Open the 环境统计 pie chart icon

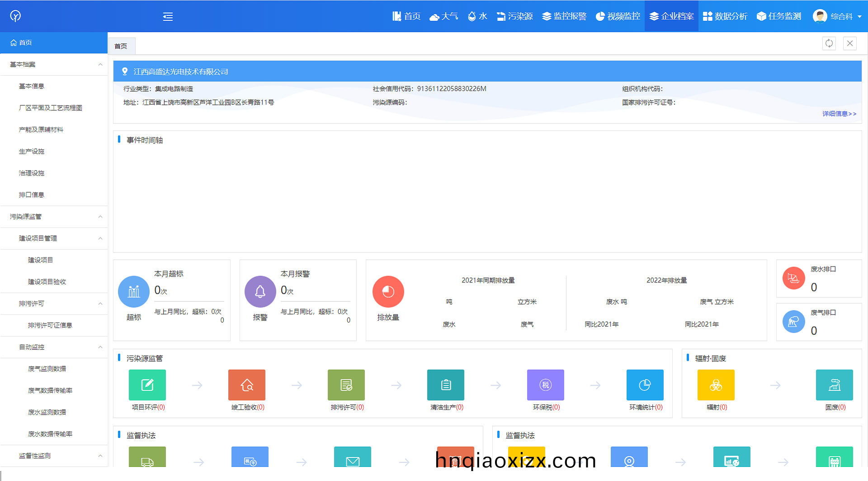645,385
